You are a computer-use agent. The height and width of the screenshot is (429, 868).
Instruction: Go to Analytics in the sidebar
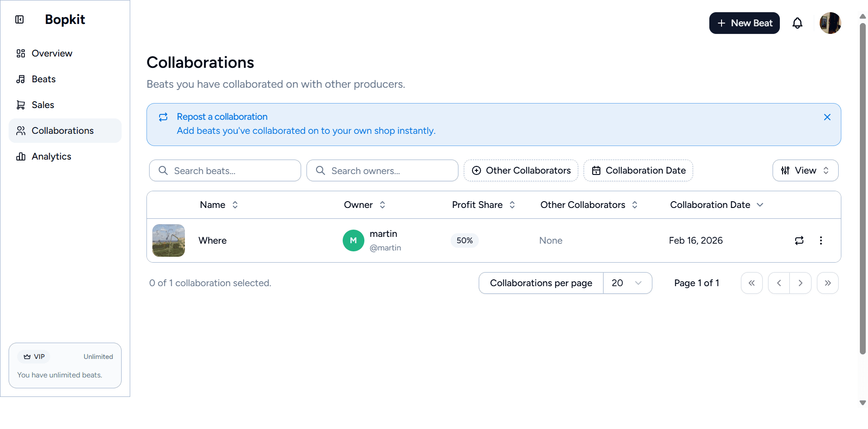51,156
